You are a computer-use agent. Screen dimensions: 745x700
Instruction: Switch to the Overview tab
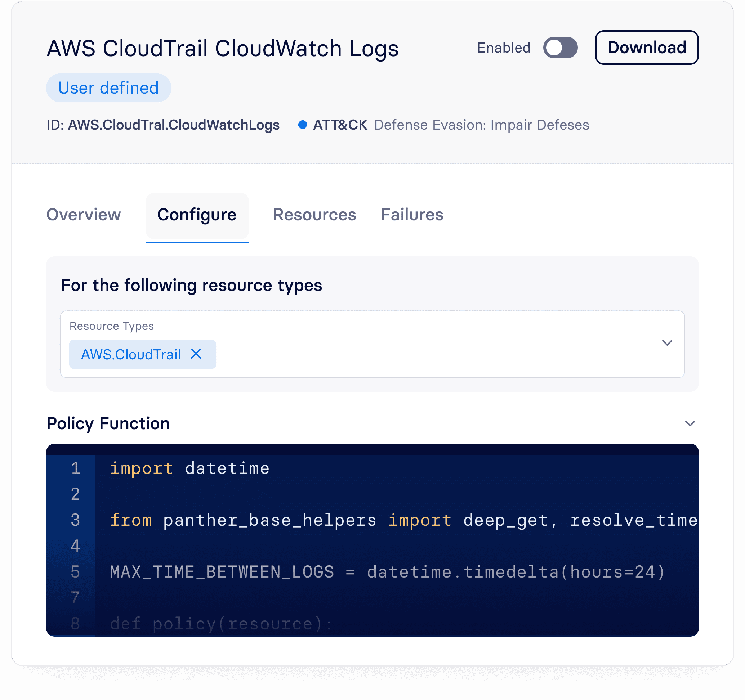[x=84, y=215]
